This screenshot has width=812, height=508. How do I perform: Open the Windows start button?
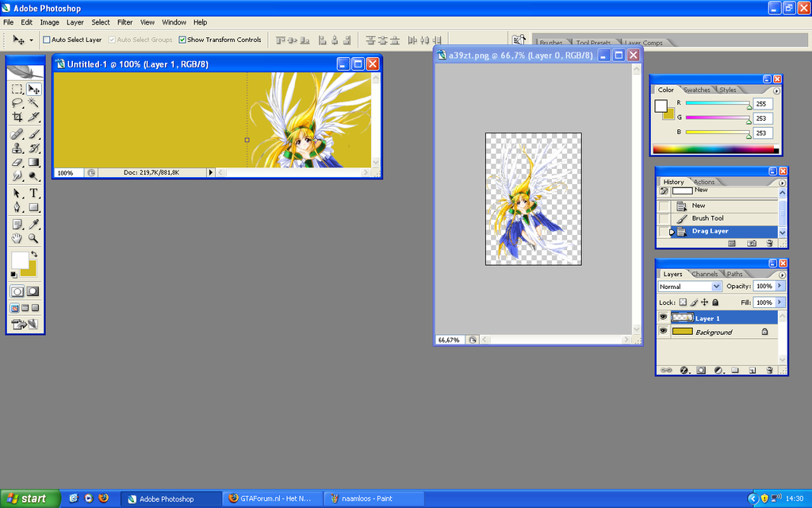[30, 498]
